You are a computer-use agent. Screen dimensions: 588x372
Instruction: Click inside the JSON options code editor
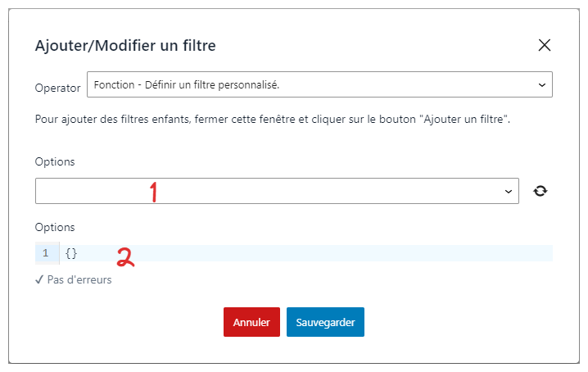tap(305, 253)
